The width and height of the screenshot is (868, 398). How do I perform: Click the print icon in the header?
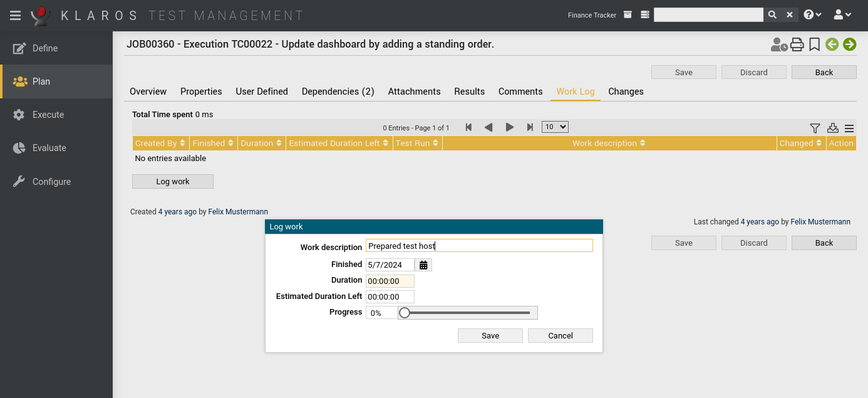pos(797,45)
